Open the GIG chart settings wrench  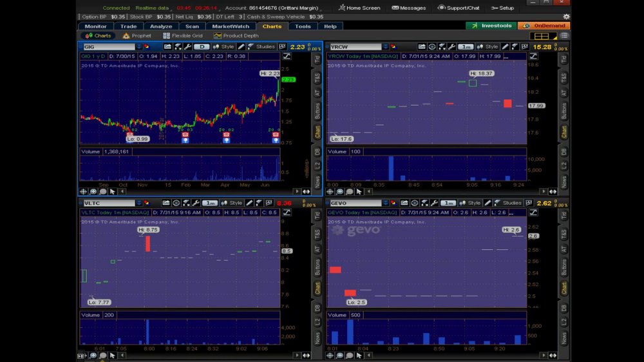coord(187,47)
